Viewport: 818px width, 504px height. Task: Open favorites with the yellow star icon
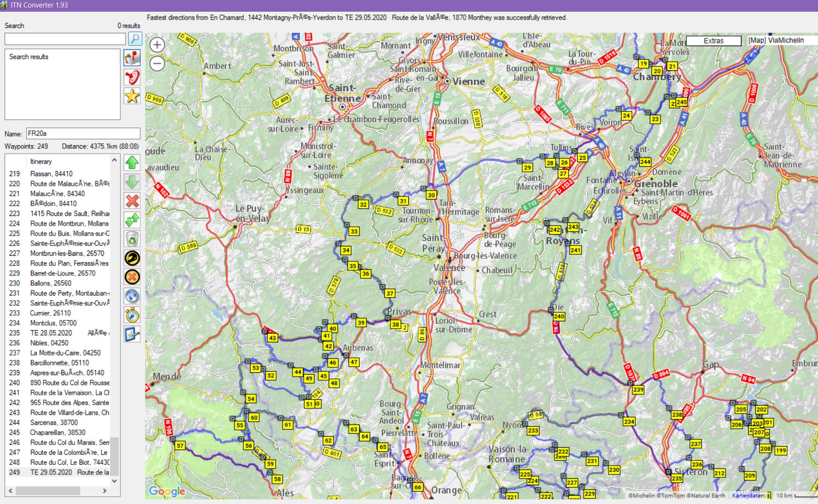(x=132, y=96)
